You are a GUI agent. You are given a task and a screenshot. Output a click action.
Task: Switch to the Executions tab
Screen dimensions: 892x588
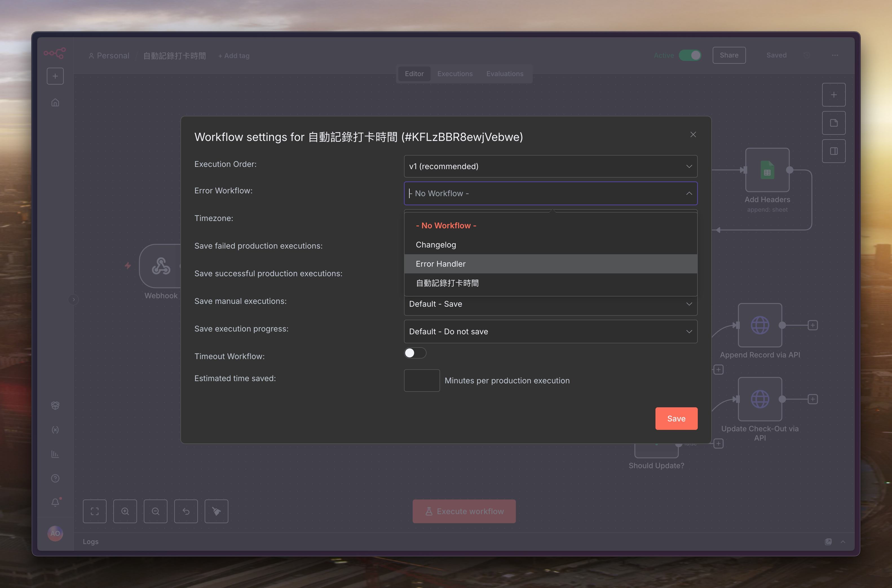[455, 74]
